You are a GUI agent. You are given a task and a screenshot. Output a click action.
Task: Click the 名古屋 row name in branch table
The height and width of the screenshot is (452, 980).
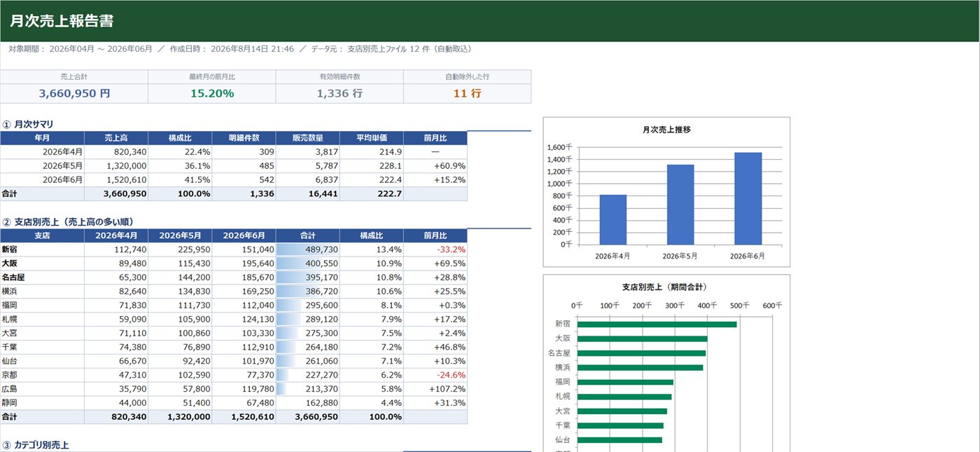42,278
